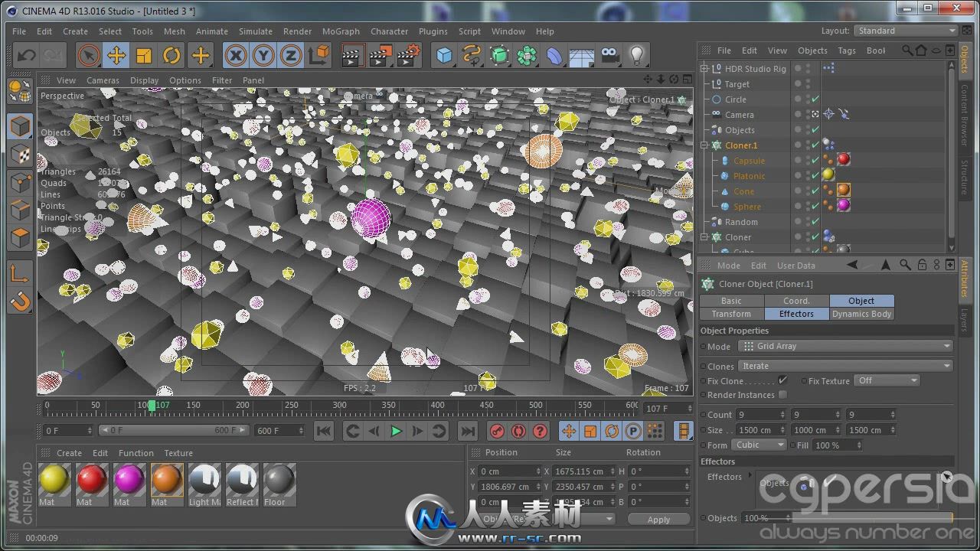The image size is (980, 551).
Task: Click the timeline ruler at frame 300
Action: tap(339, 406)
